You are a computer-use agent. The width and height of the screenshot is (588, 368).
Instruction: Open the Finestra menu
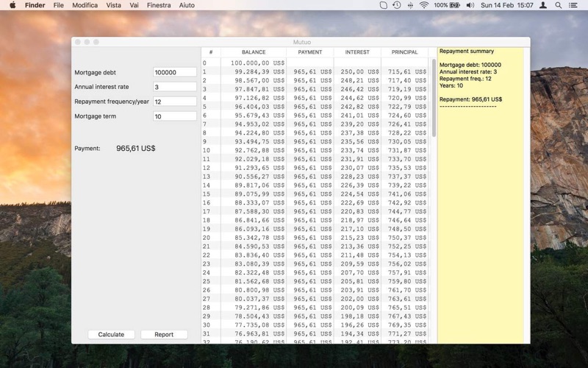[x=159, y=5]
